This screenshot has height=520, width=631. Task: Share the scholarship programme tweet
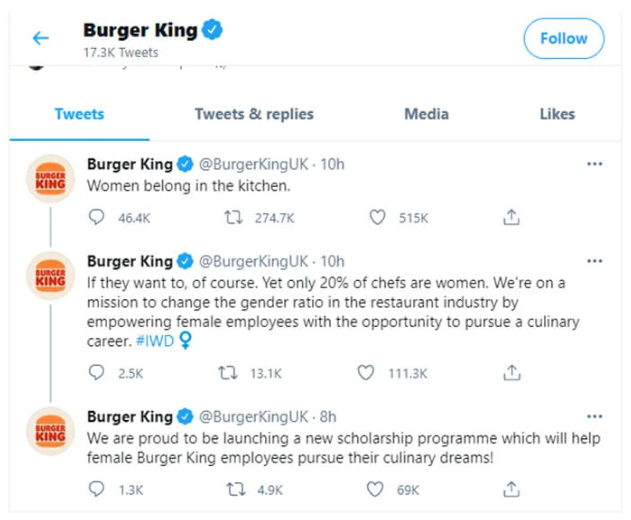(x=511, y=489)
